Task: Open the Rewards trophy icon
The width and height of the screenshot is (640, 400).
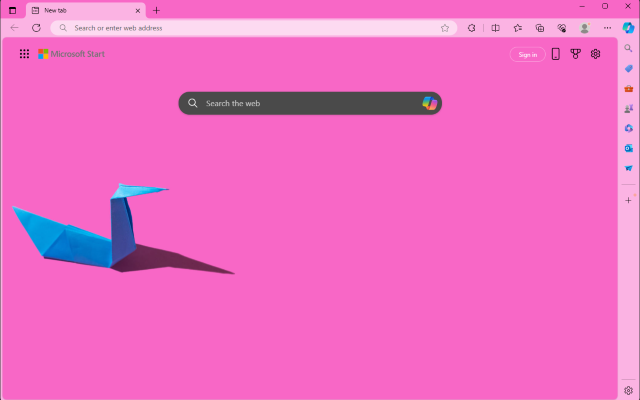Action: [x=576, y=54]
